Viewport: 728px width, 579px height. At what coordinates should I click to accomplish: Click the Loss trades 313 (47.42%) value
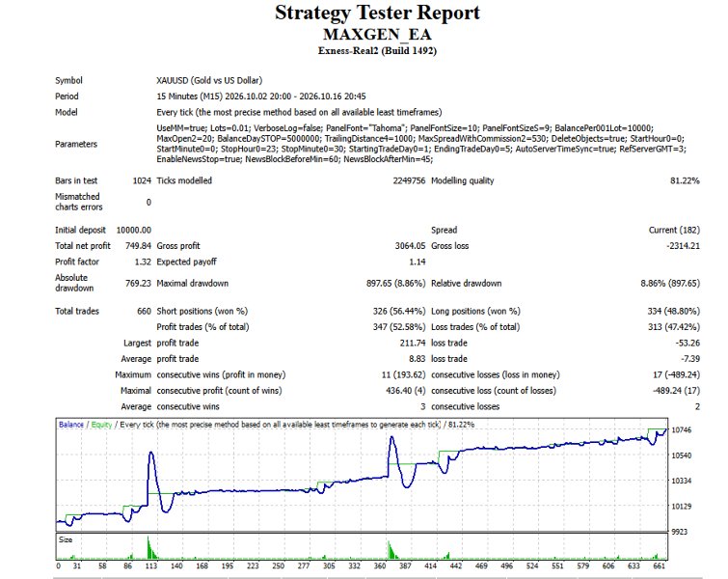pyautogui.click(x=674, y=327)
